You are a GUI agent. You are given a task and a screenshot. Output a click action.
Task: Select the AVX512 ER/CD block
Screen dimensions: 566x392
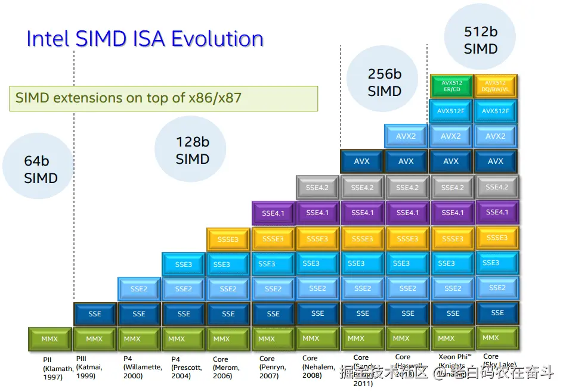451,85
